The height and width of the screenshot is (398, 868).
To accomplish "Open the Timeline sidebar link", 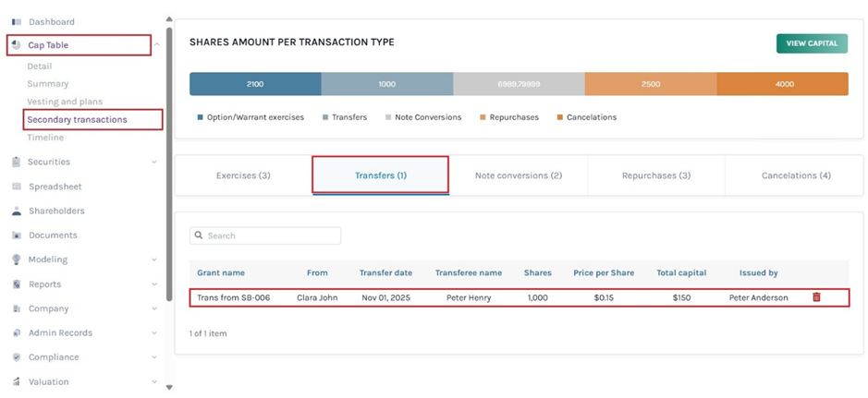I will coord(45,138).
